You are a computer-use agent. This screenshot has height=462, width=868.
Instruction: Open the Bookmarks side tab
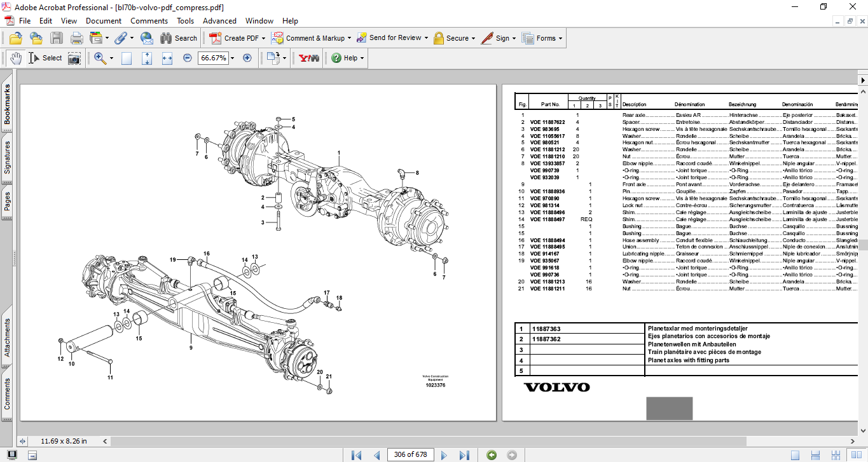coord(8,105)
